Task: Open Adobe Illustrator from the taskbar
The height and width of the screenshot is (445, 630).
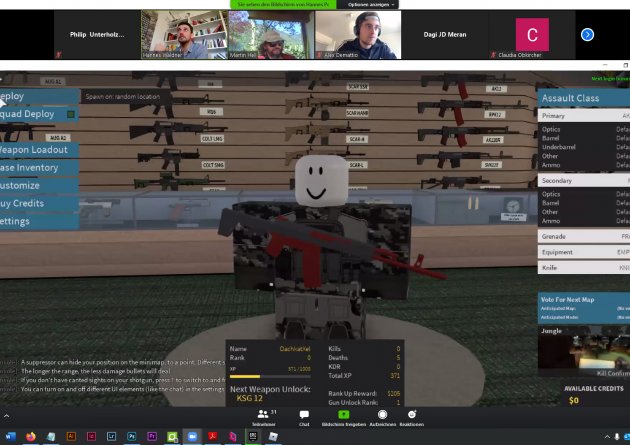Action: [71, 437]
